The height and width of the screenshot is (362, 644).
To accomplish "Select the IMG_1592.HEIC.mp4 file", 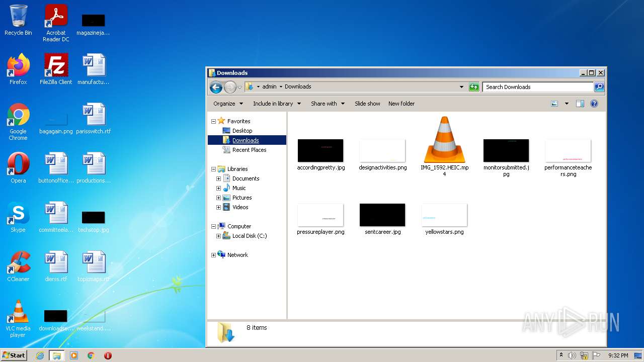I will point(444,146).
